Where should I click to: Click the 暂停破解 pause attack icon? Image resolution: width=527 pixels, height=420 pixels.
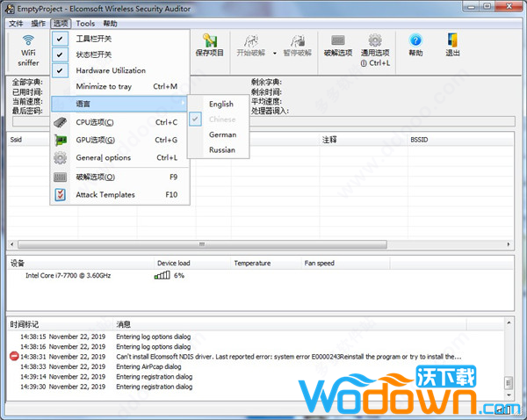pyautogui.click(x=298, y=46)
